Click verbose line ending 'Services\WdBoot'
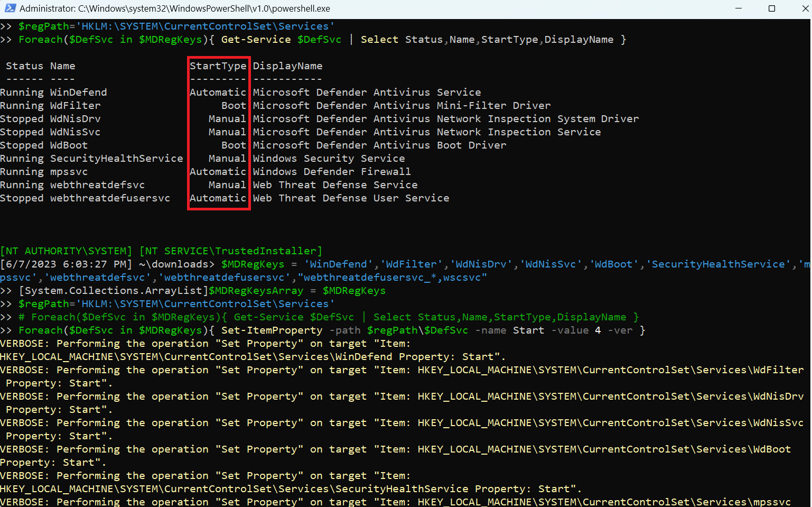The width and height of the screenshot is (812, 507). tap(396, 449)
